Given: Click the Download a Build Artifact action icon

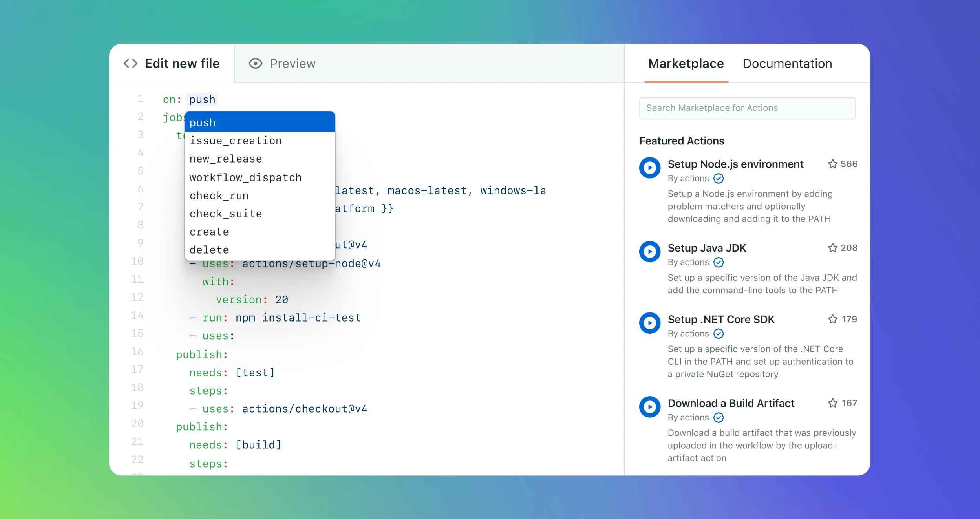Looking at the screenshot, I should 649,406.
